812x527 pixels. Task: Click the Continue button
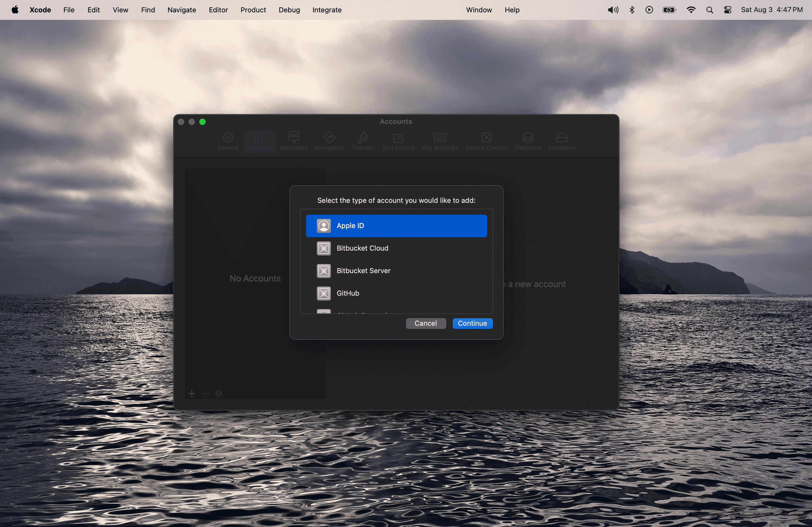click(472, 323)
